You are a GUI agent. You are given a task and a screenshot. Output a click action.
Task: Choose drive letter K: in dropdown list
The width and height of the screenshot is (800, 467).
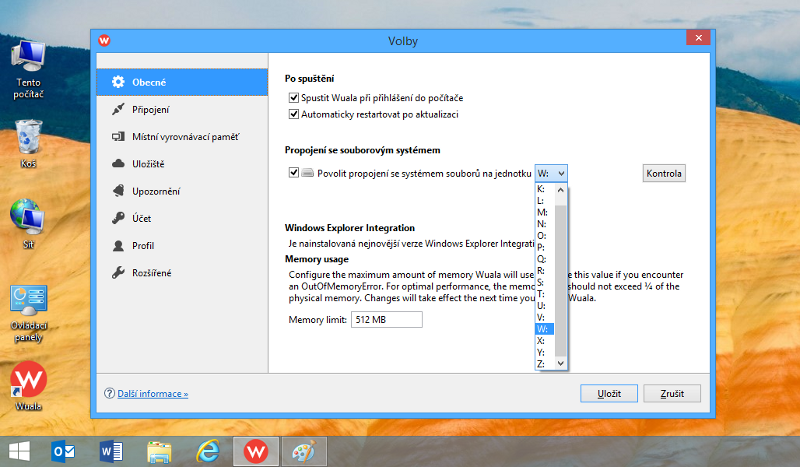(542, 188)
